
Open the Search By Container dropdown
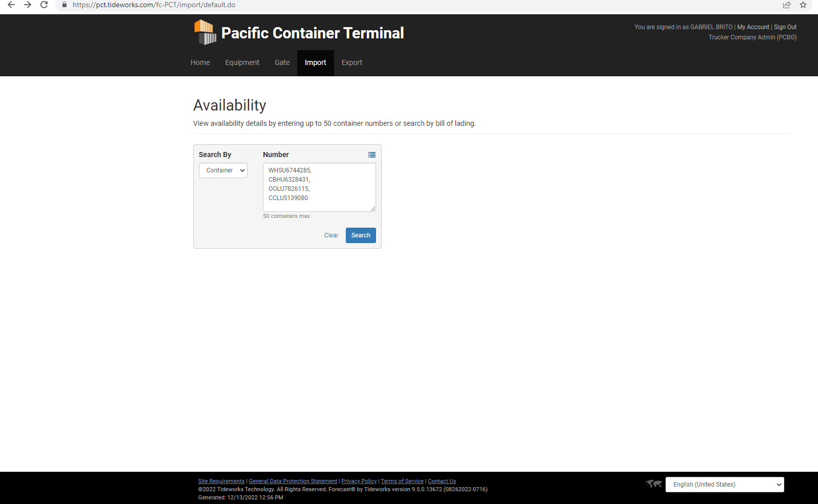(223, 170)
